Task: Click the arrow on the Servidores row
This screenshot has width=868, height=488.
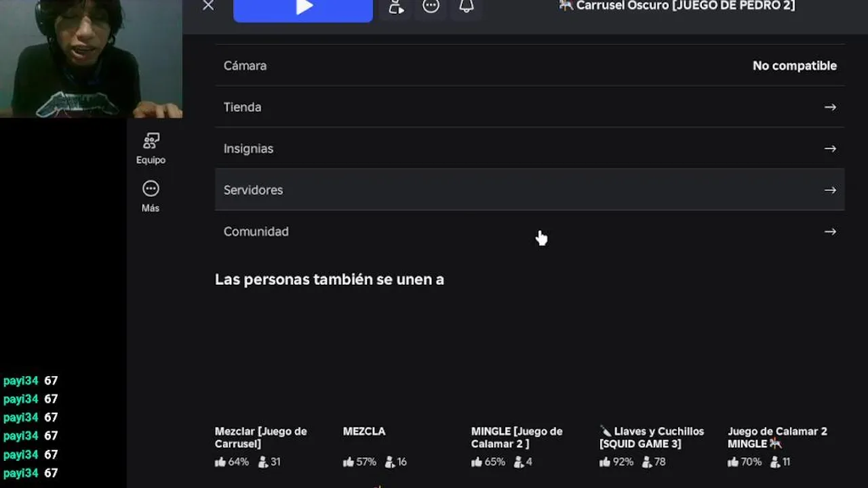Action: point(830,190)
